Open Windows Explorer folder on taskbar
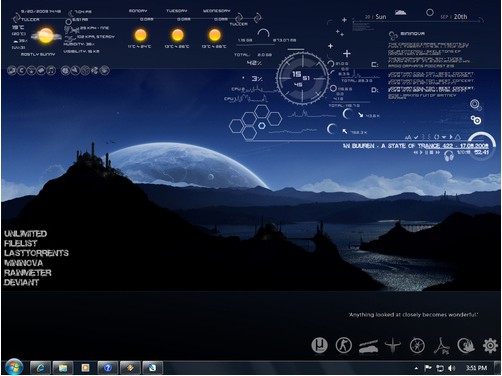 tap(63, 368)
